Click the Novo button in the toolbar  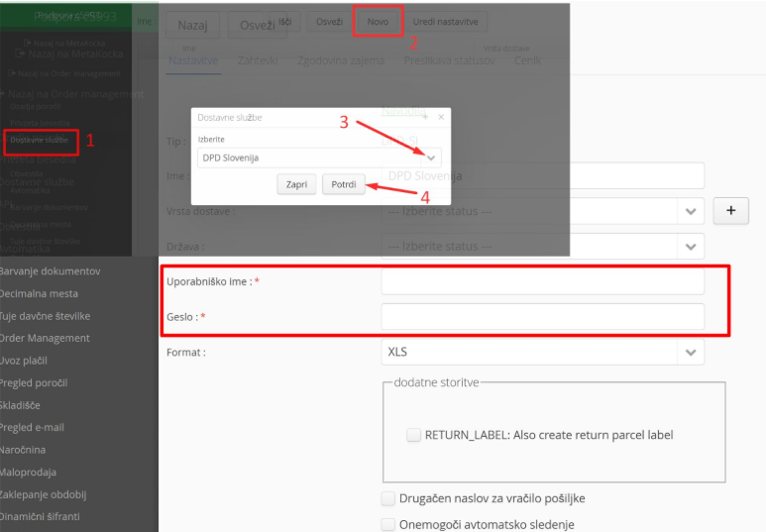coord(378,22)
